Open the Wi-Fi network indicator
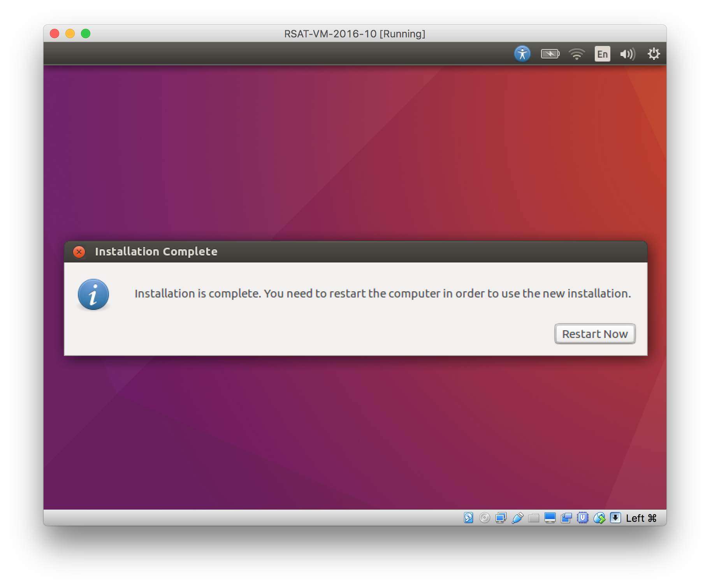 (x=576, y=54)
